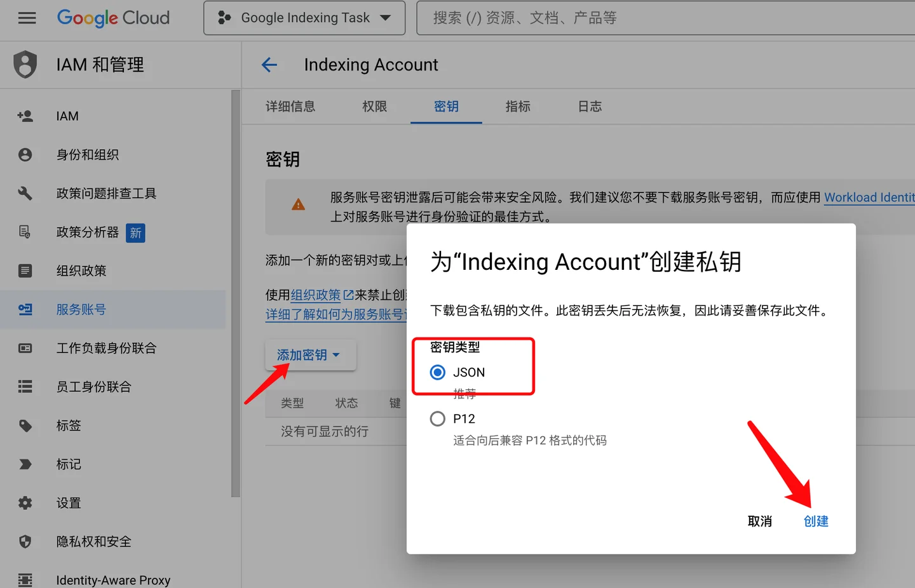Click the 政策问题排查工具 wrench icon
Viewport: 915px width, 588px height.
[25, 194]
